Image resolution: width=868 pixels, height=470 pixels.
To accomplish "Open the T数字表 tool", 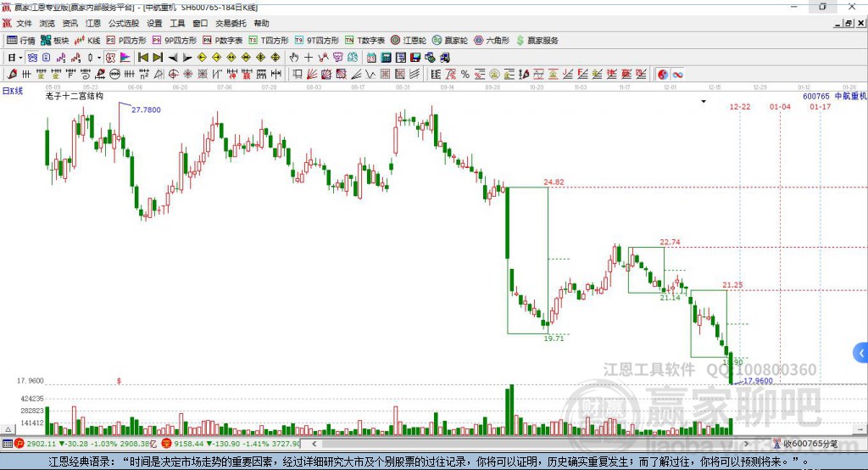I will (364, 41).
